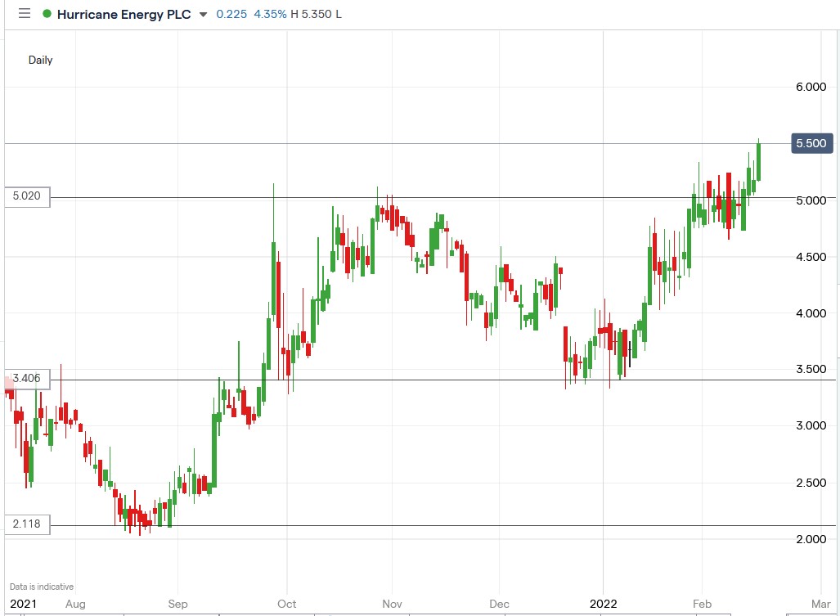Image resolution: width=840 pixels, height=616 pixels.
Task: Select the 3.406 price level label
Action: click(x=25, y=377)
